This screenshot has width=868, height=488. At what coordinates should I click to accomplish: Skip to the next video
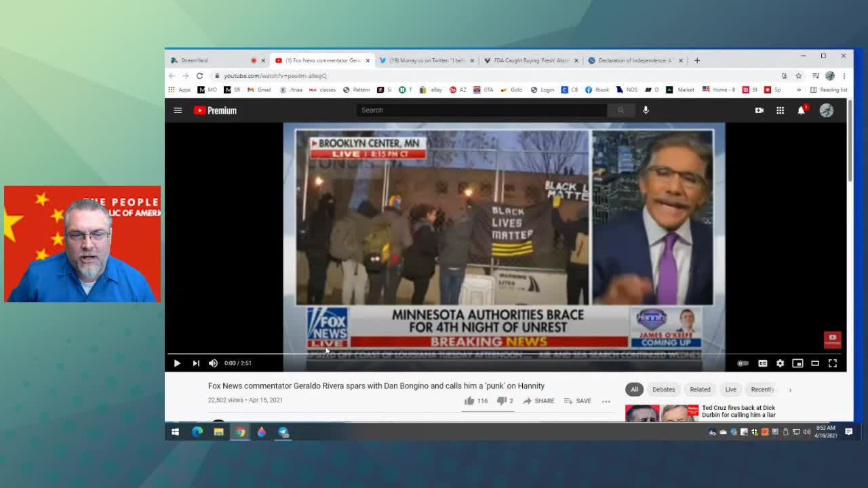[x=196, y=363]
